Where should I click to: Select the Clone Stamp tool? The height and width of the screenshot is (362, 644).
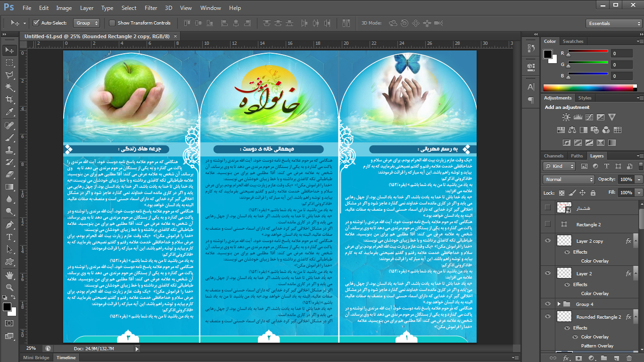click(9, 150)
